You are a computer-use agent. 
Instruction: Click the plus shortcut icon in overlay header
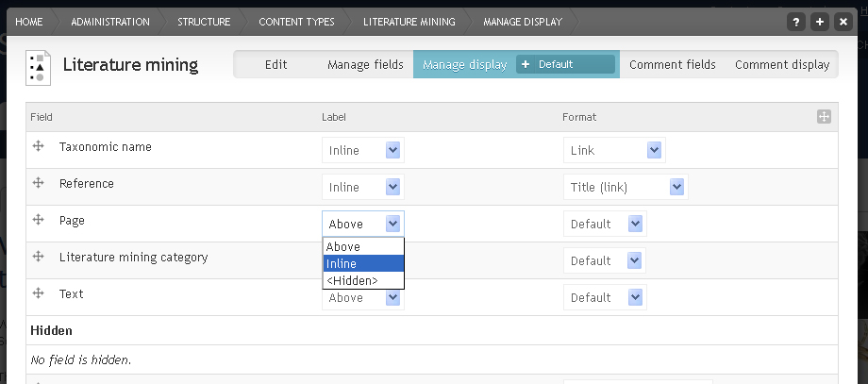[820, 22]
